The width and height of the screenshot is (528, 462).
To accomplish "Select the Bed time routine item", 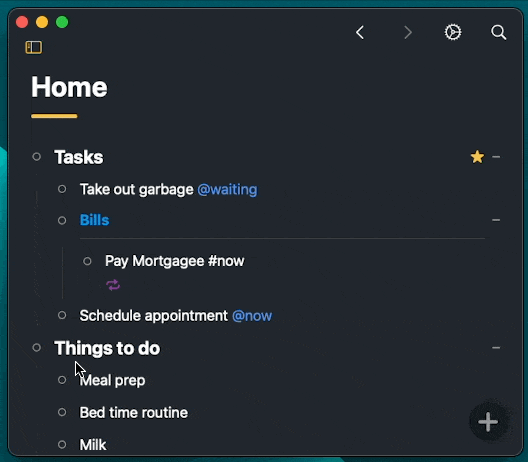I will pyautogui.click(x=134, y=412).
